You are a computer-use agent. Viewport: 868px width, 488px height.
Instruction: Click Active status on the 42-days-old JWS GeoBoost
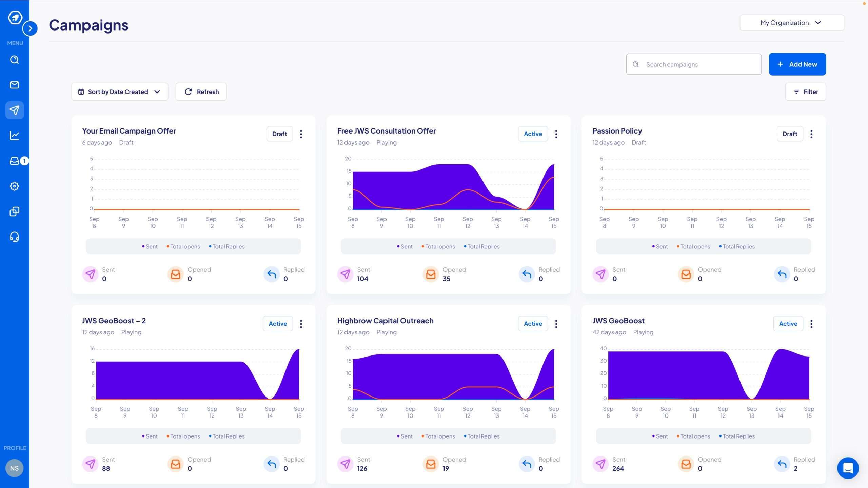[x=788, y=324]
